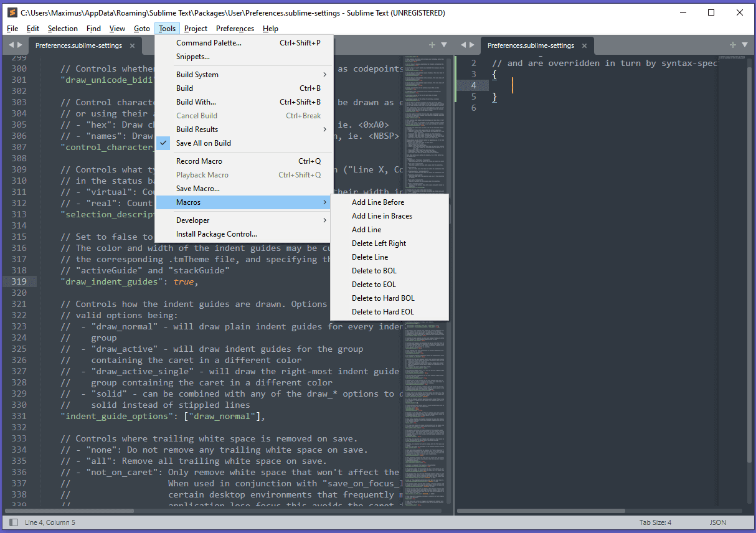
Task: Click line number 319 in gutter
Action: click(19, 282)
